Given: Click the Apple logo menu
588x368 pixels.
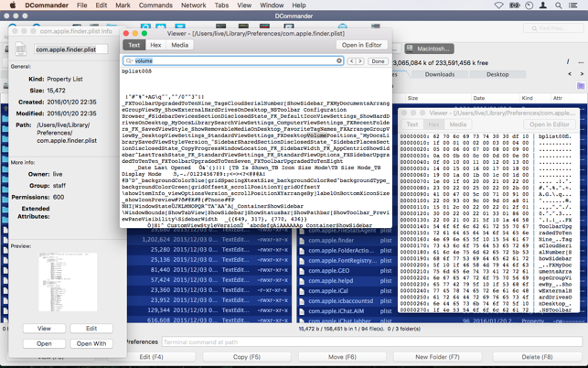Looking at the screenshot, I should (x=13, y=5).
